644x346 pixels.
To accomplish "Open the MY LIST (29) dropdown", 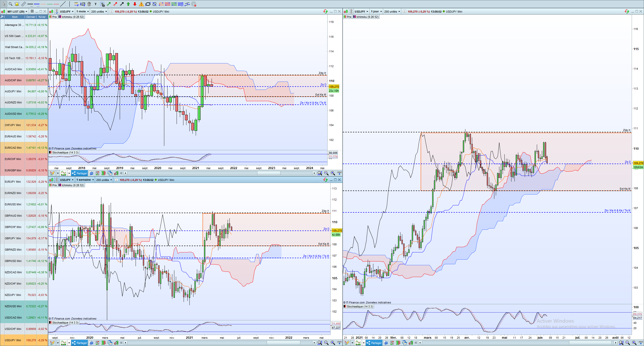I will click(x=17, y=11).
